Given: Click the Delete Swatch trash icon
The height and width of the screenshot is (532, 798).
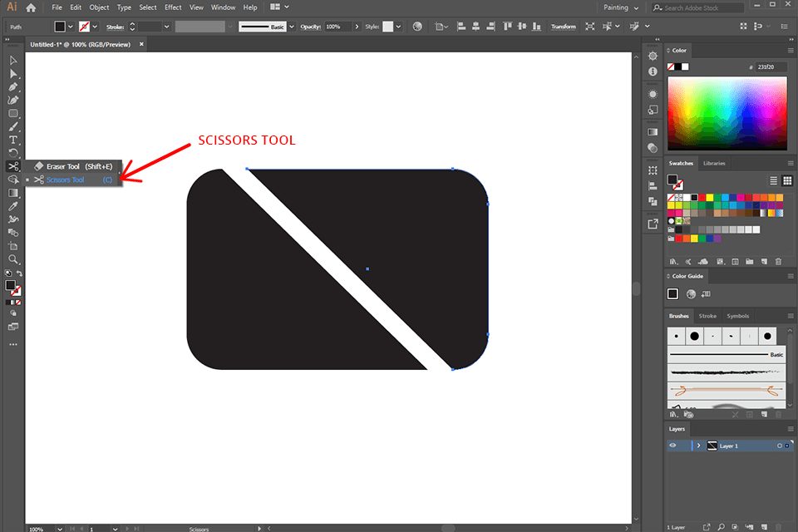Looking at the screenshot, I should [779, 262].
